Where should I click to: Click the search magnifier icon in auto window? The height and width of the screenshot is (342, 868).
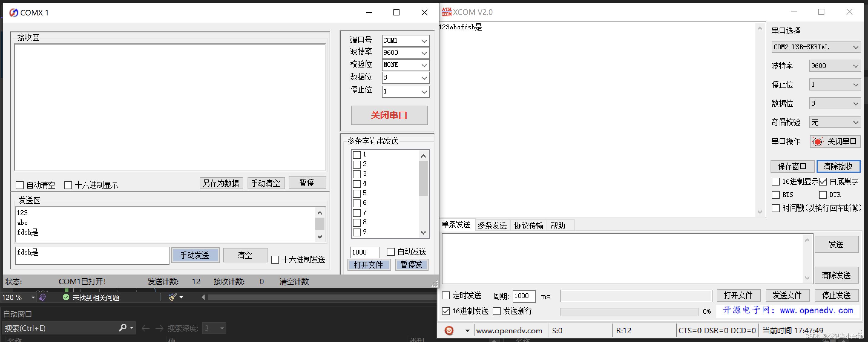[x=123, y=328]
